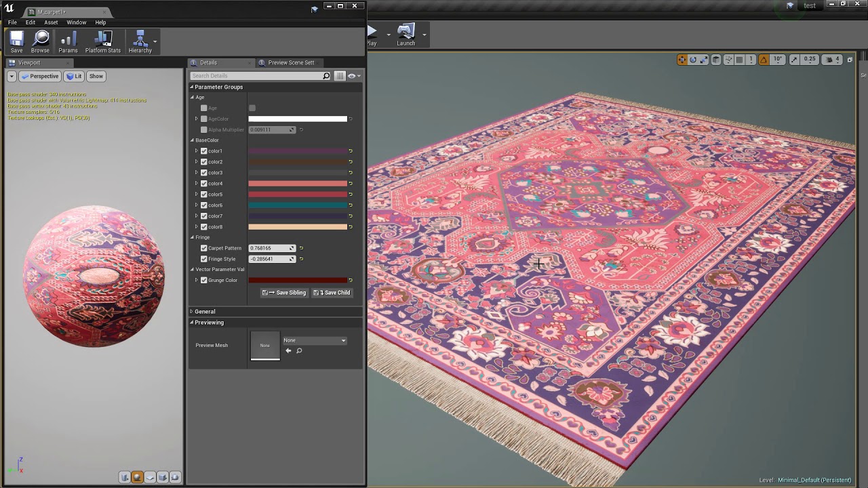Screen dimensions: 868x488
Task: Collapse the Previewing section
Action: 191,323
